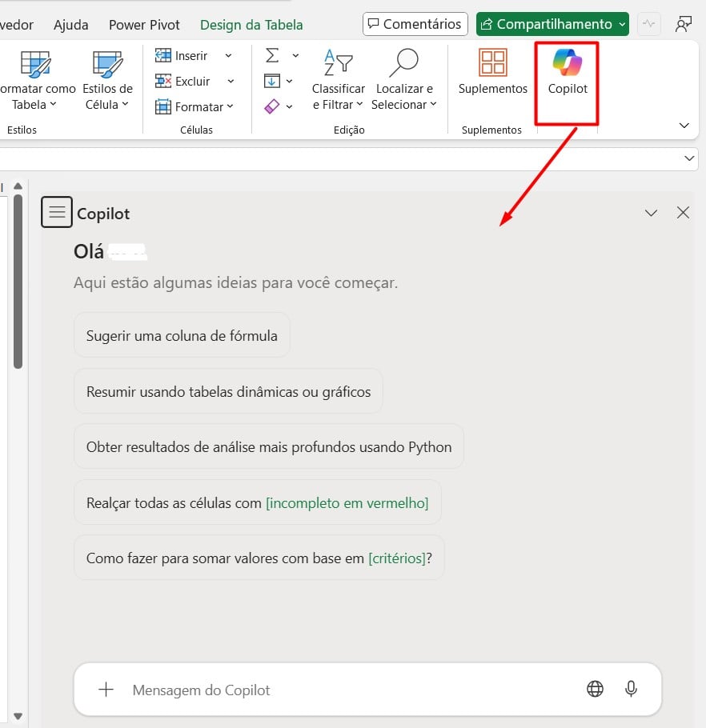
Task: Click the Clear eraser icon
Action: 271,106
